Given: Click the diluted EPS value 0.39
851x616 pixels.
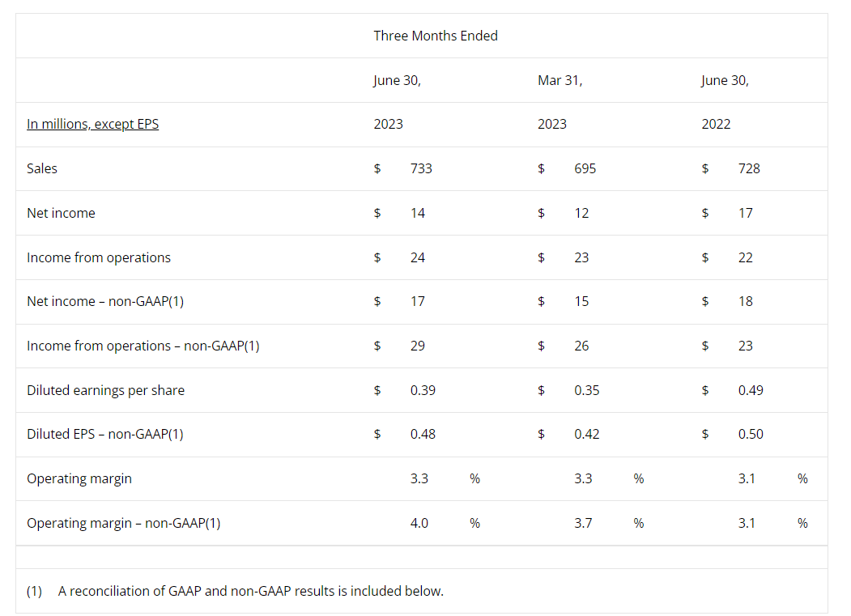Looking at the screenshot, I should (x=423, y=390).
